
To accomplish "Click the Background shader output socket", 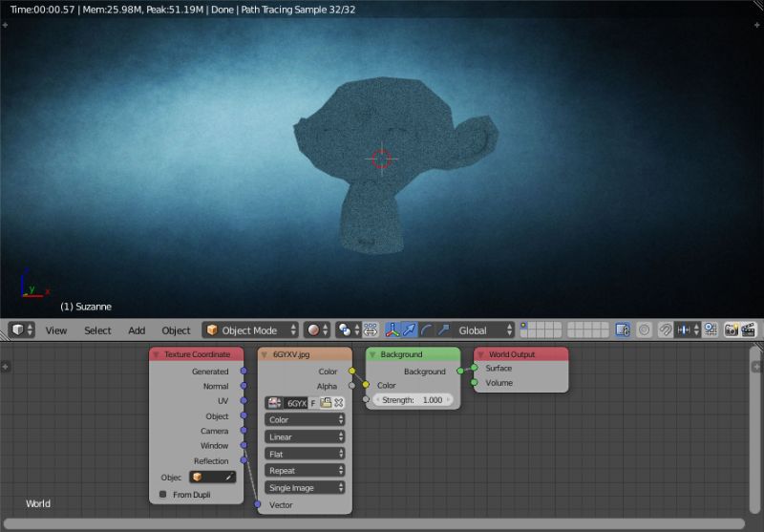I will point(460,371).
